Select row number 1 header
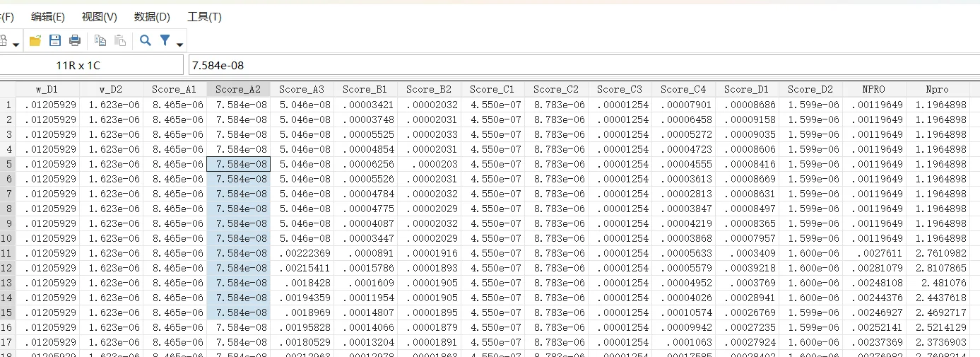The width and height of the screenshot is (980, 357). click(8, 105)
